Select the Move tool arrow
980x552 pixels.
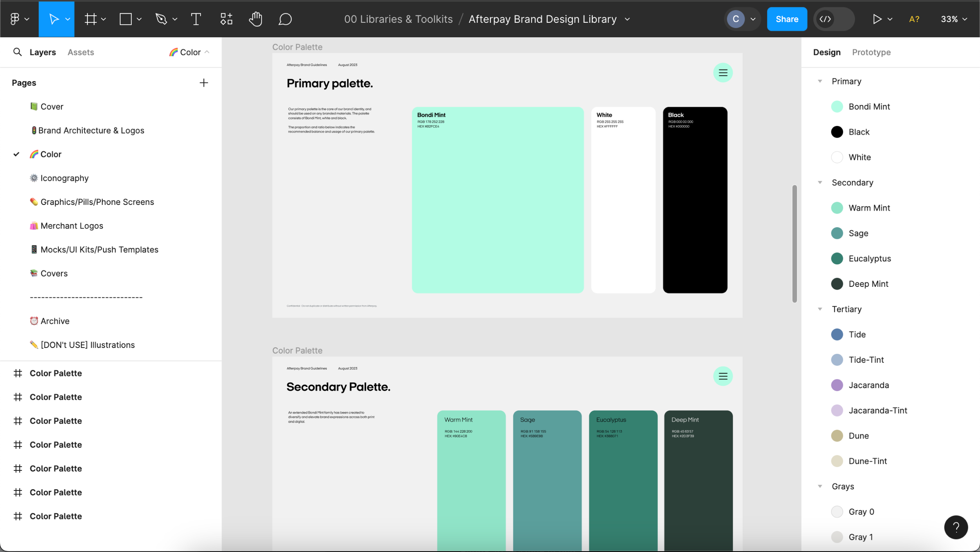pyautogui.click(x=54, y=19)
